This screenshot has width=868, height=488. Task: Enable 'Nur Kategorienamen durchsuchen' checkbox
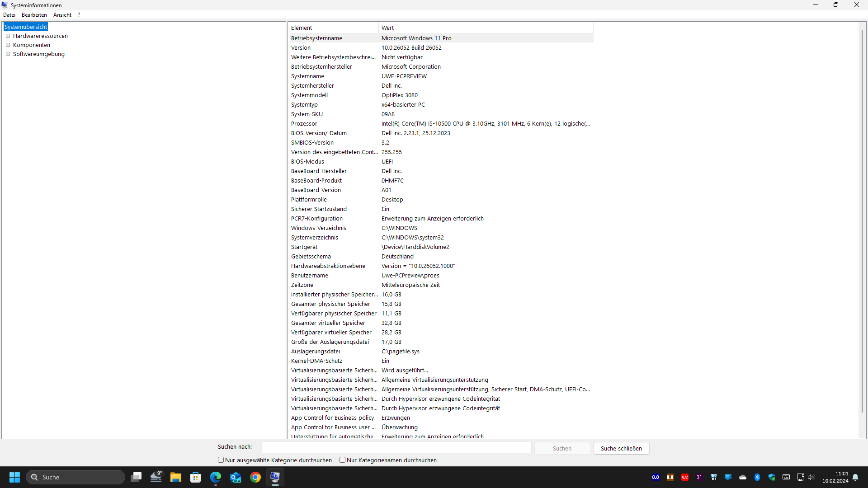343,460
